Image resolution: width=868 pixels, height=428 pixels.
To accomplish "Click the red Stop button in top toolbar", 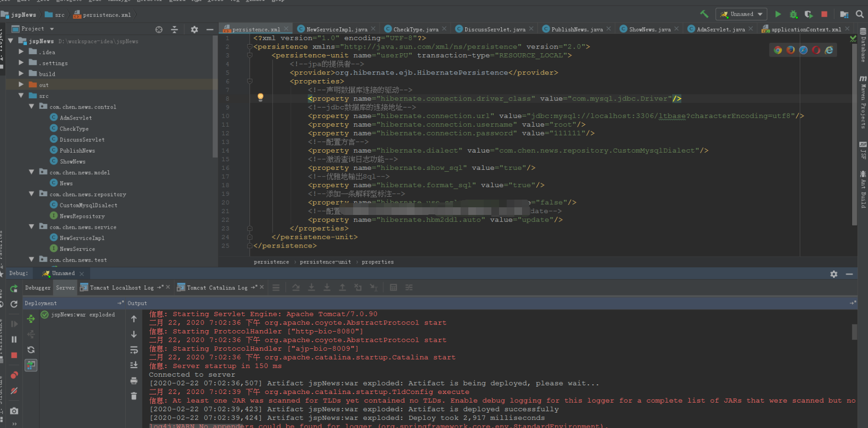I will [824, 14].
